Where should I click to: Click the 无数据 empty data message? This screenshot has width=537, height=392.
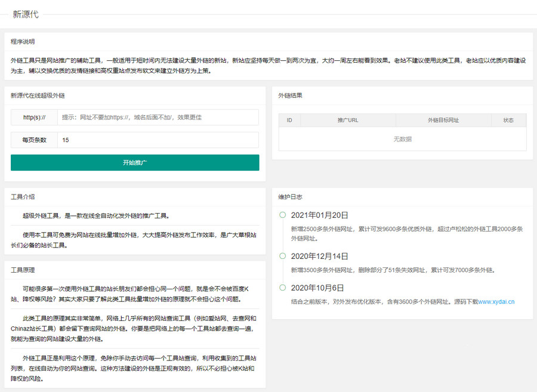pyautogui.click(x=402, y=139)
